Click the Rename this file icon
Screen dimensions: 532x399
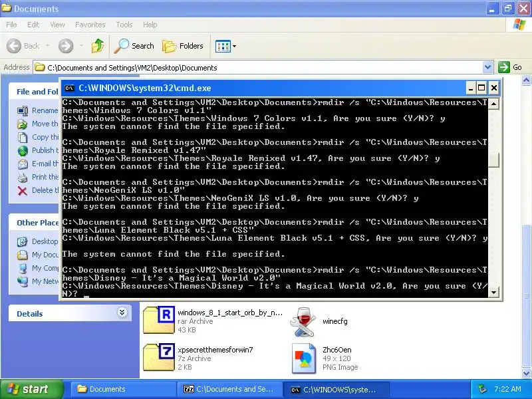point(23,110)
